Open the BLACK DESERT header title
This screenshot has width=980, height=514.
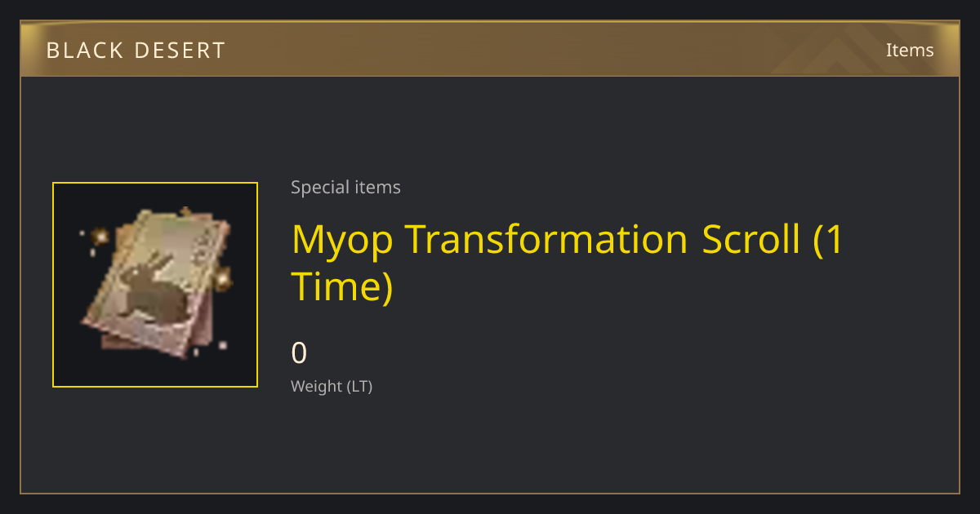coord(136,51)
